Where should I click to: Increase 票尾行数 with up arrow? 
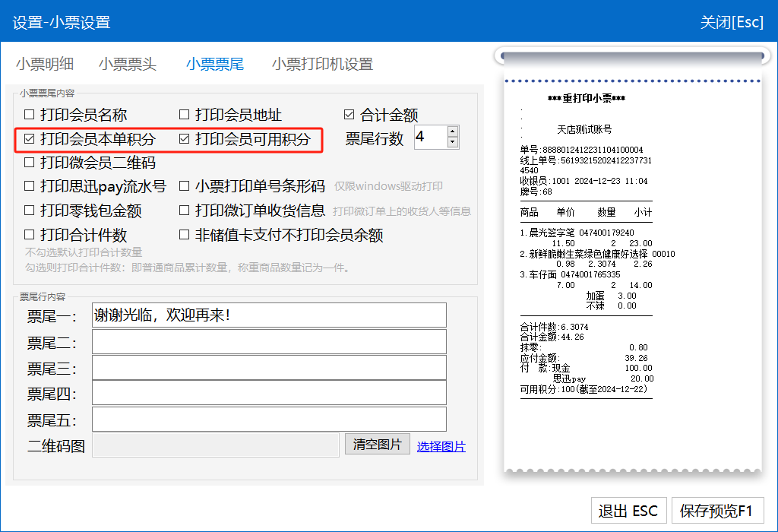[454, 132]
